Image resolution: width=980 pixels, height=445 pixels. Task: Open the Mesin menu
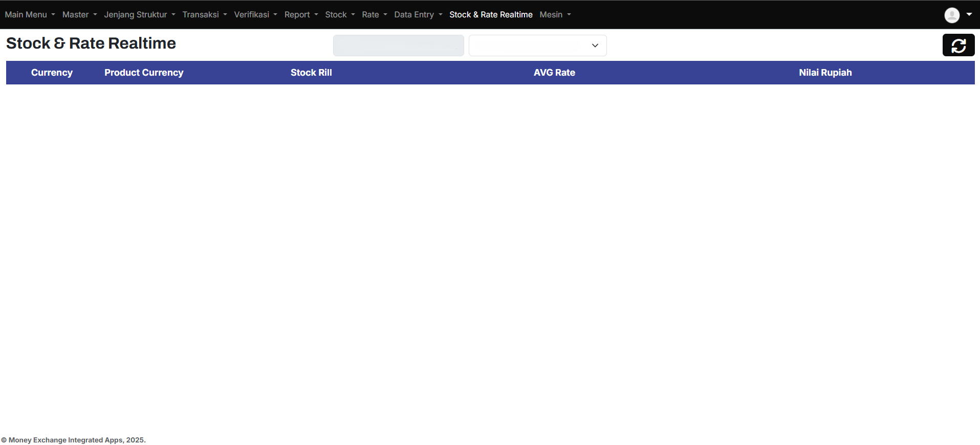[555, 15]
